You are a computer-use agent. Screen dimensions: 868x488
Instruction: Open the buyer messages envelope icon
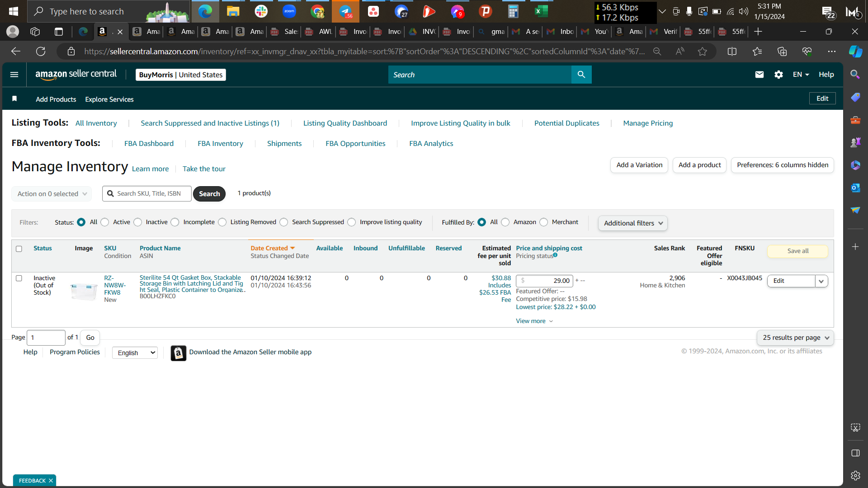pyautogui.click(x=759, y=75)
